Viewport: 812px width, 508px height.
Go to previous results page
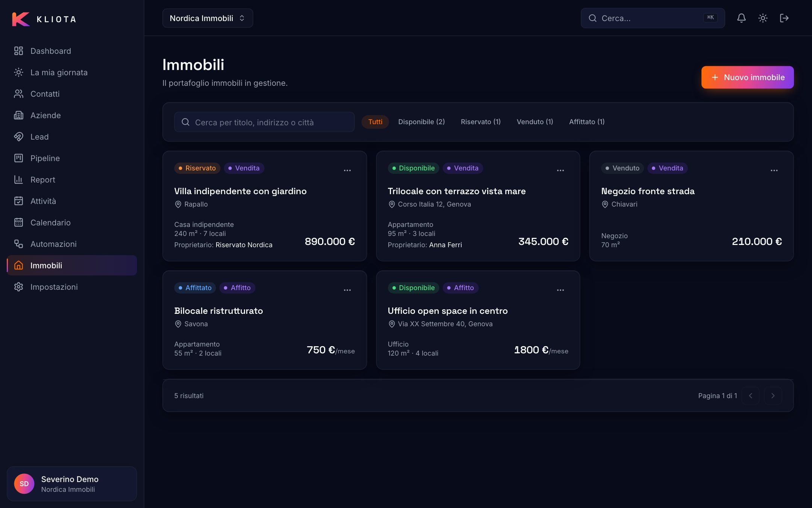tap(750, 396)
